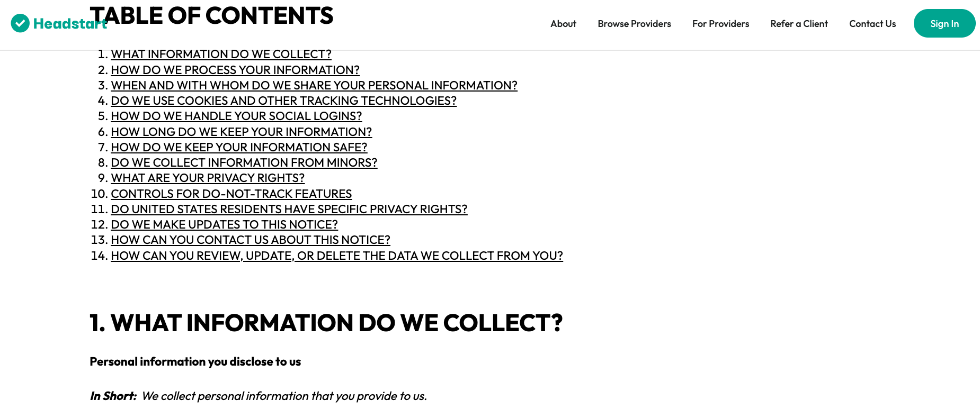Image resolution: width=980 pixels, height=418 pixels.
Task: Open 'How do we process your information?' link
Action: pos(235,70)
